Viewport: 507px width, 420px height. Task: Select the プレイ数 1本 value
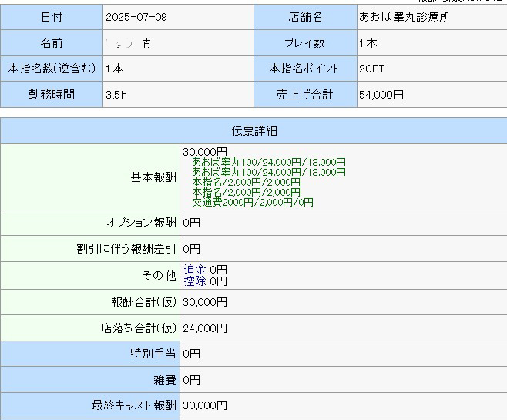point(368,42)
